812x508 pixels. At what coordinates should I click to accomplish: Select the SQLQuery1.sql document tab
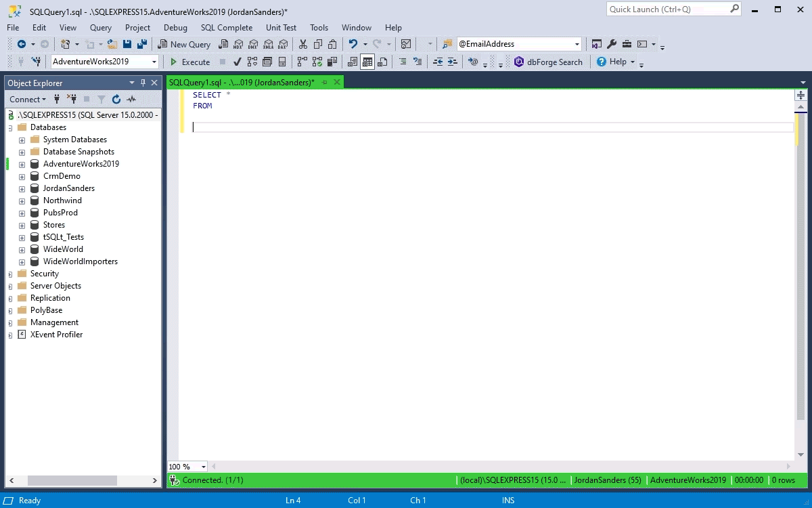point(242,82)
